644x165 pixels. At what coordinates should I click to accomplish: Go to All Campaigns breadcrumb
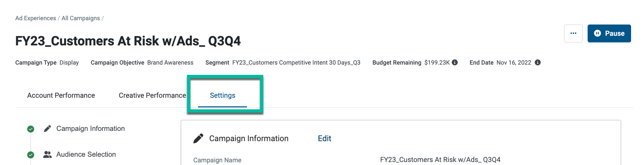coord(81,18)
